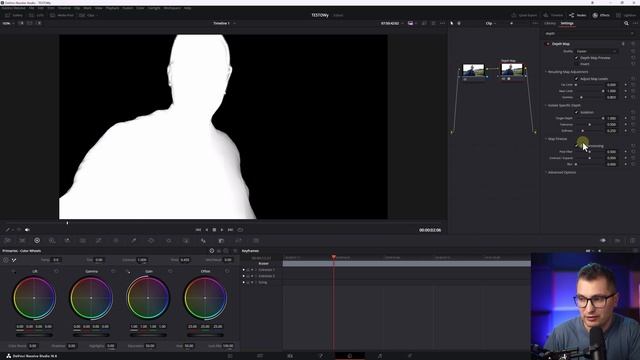640x360 pixels.
Task: Open the Magic Mask palette icon
Action: 186,240
